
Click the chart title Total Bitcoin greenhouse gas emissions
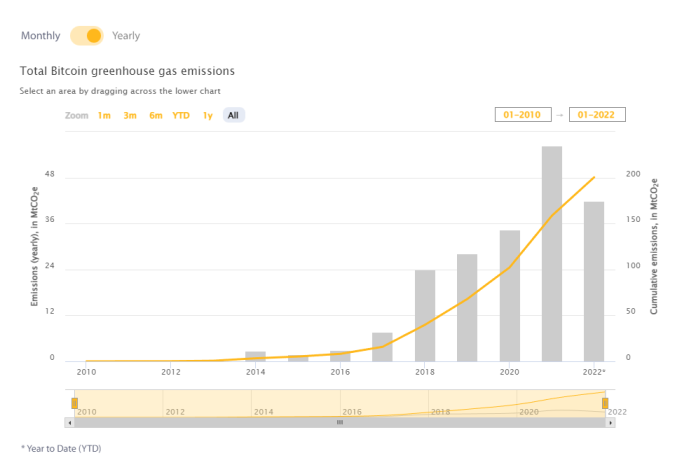point(127,71)
